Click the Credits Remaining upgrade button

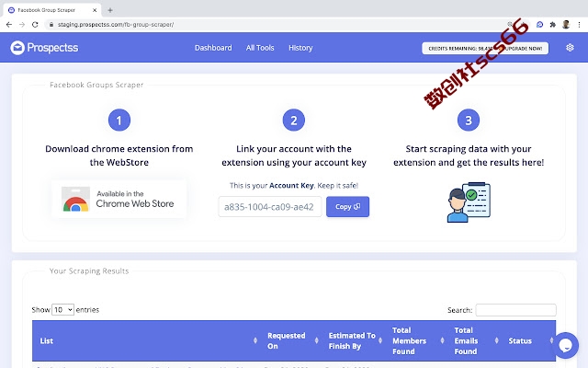485,48
